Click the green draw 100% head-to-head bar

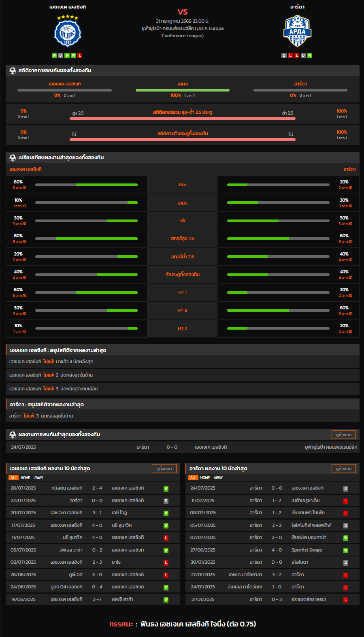[x=183, y=90]
